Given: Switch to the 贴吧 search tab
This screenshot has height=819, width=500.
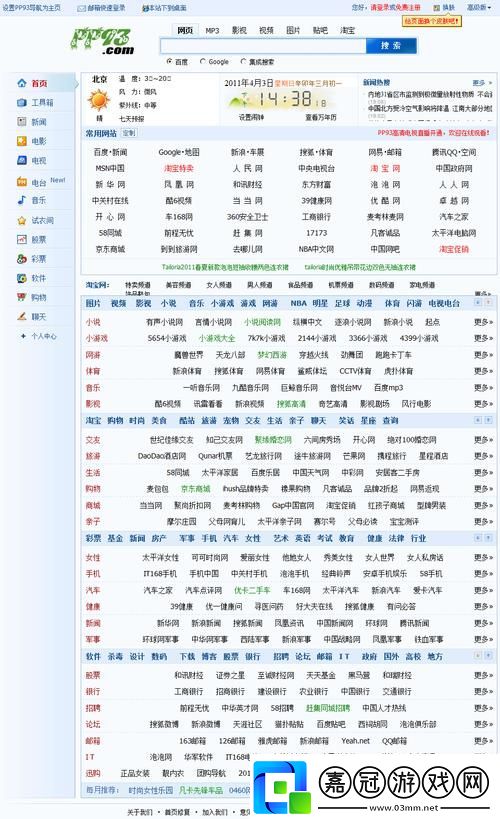Looking at the screenshot, I should (320, 30).
